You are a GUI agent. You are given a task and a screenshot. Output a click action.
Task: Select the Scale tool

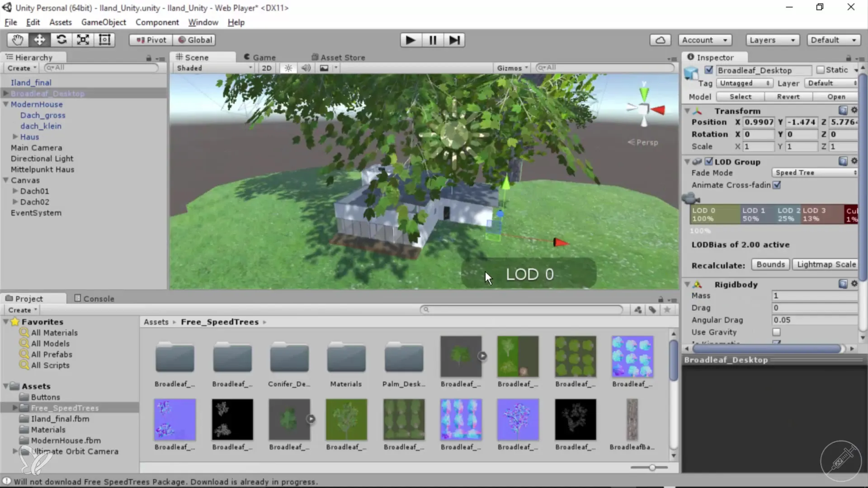[x=83, y=40]
